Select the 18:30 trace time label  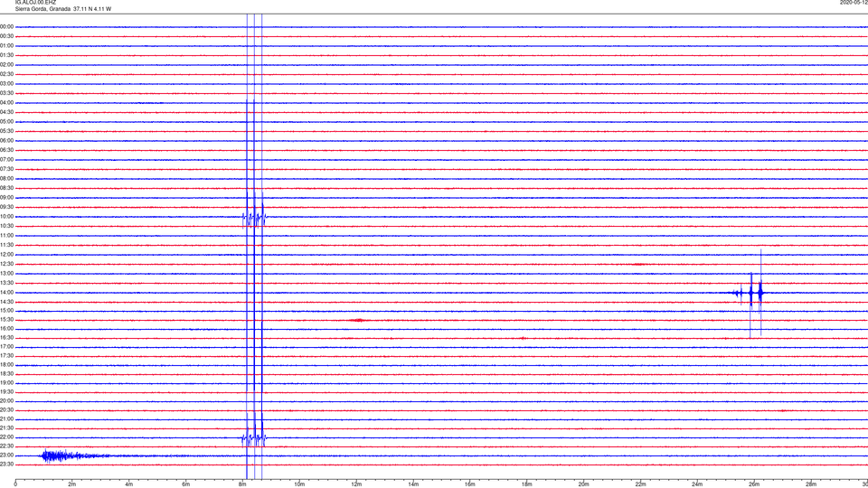click(6, 373)
